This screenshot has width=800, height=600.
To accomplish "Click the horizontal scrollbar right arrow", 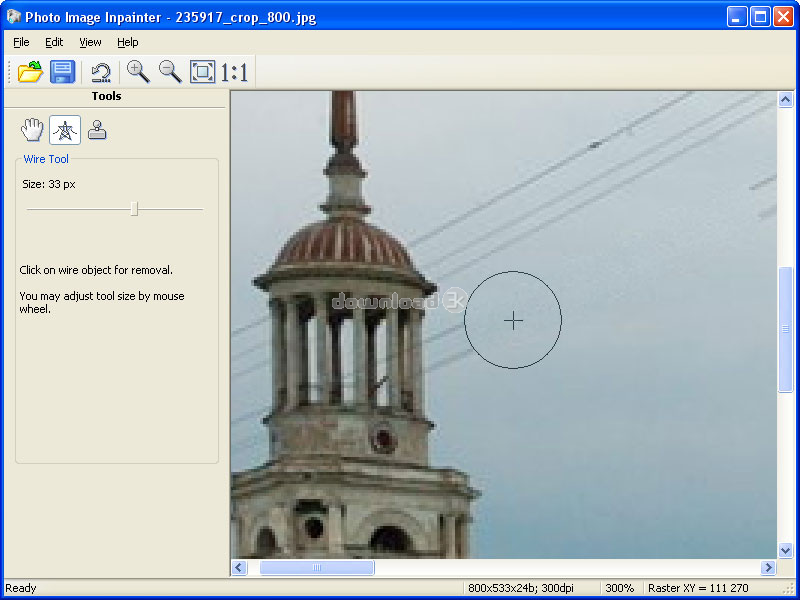I will (x=768, y=568).
